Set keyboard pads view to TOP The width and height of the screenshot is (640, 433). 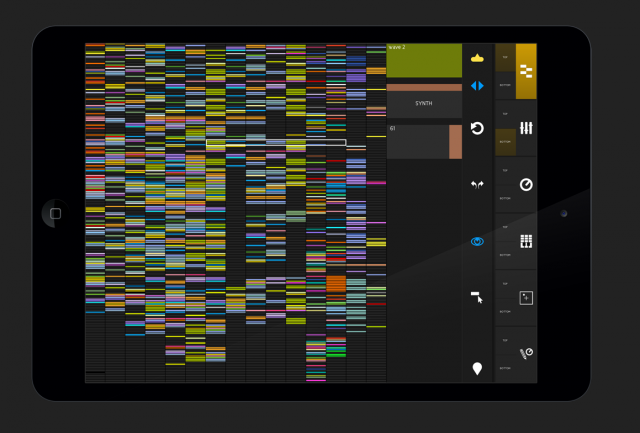pyautogui.click(x=505, y=227)
